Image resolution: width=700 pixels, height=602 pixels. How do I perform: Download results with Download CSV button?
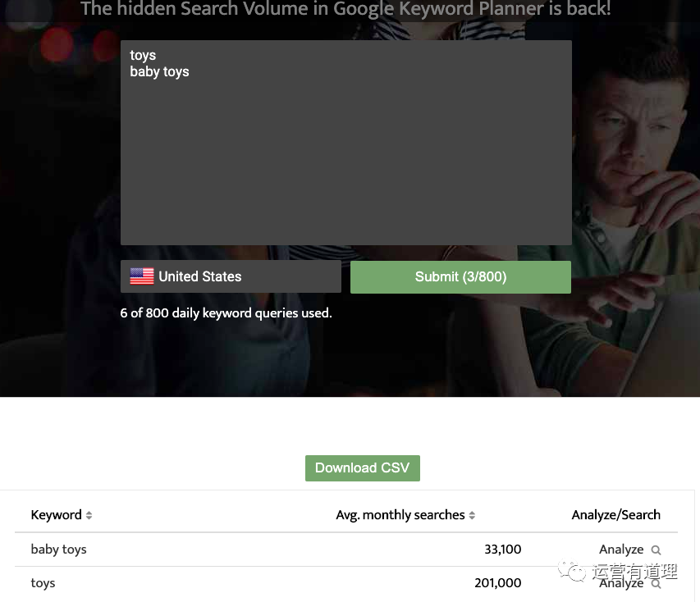point(362,467)
